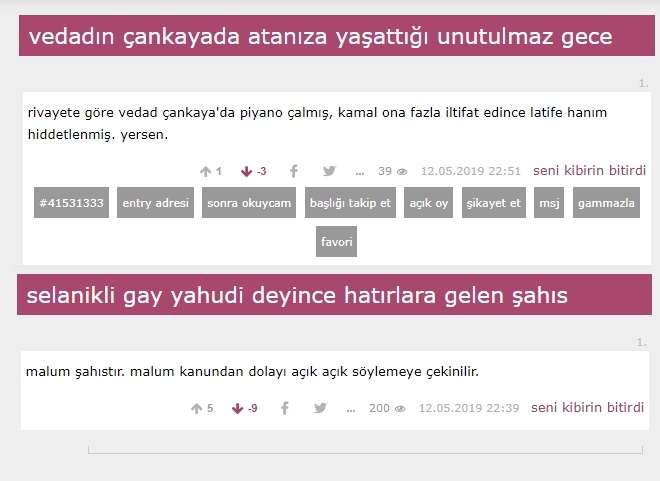Upvote the second entry with 5 votes
Viewport: 660px width, 481px height.
coord(196,408)
